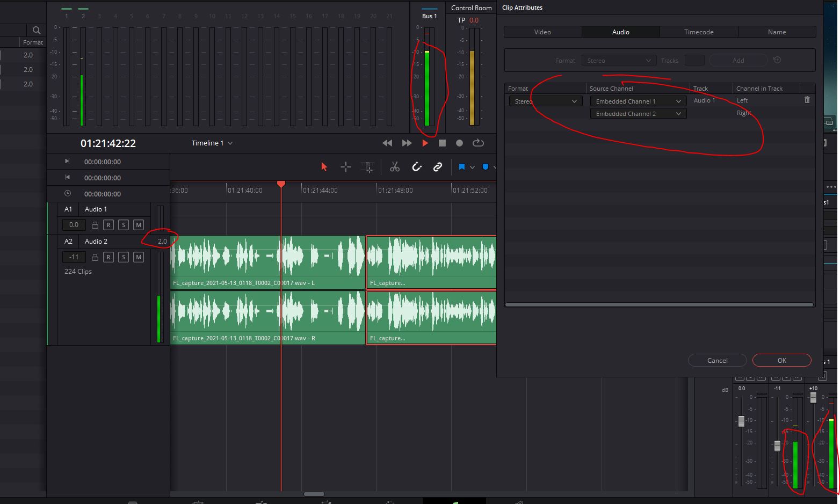
Task: Toggle the magnet snapping icon
Action: point(417,167)
